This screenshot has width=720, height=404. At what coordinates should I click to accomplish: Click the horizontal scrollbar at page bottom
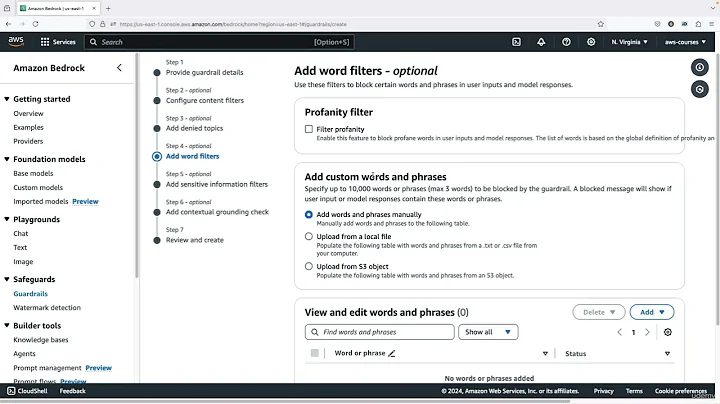pyautogui.click(x=285, y=401)
